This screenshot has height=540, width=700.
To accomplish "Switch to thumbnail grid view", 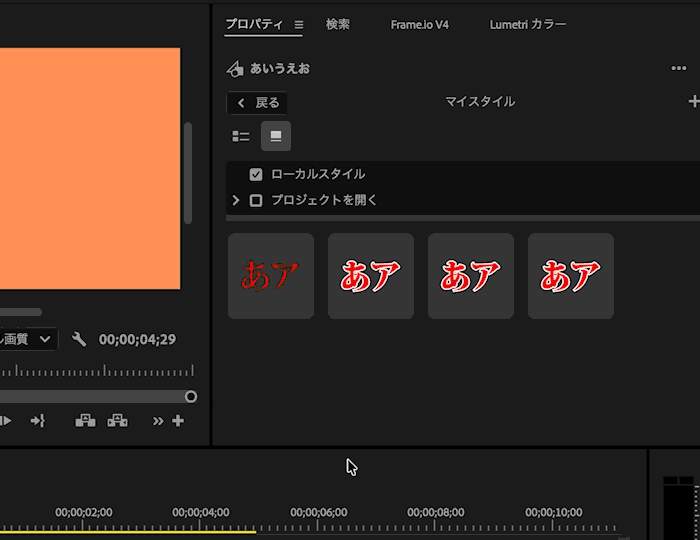I will click(x=276, y=136).
